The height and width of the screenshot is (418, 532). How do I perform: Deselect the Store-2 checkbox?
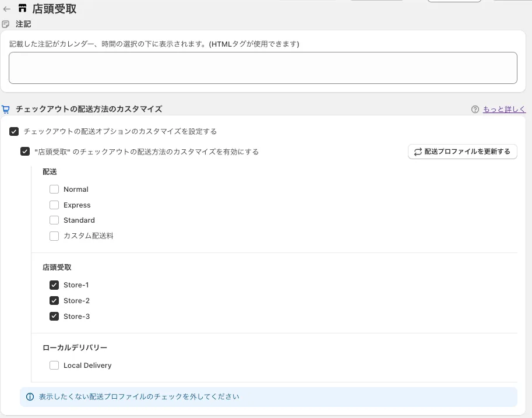tap(54, 301)
